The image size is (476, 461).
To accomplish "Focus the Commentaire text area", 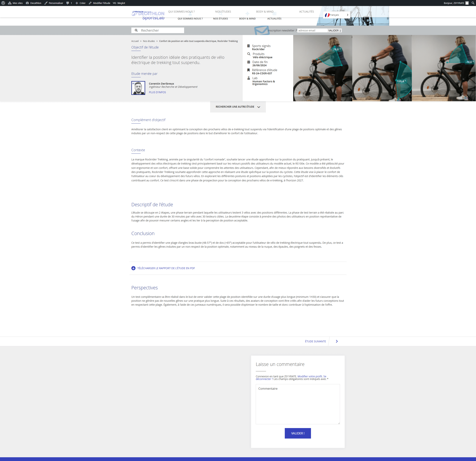I will [x=298, y=404].
